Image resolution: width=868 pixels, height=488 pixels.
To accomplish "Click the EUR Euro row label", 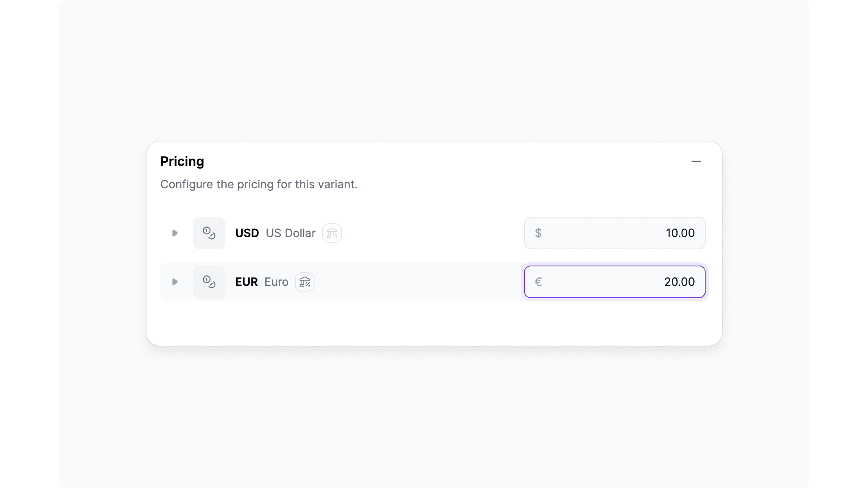I will 246,281.
